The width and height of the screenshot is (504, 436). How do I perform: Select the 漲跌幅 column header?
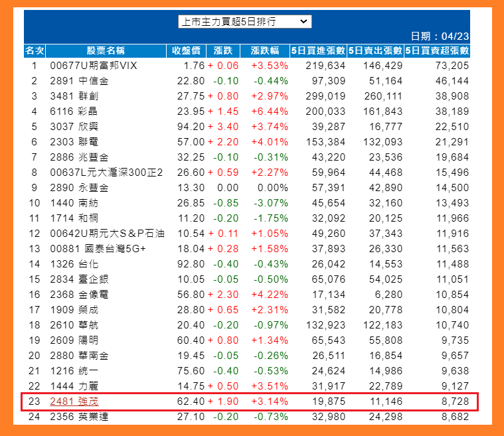point(265,50)
